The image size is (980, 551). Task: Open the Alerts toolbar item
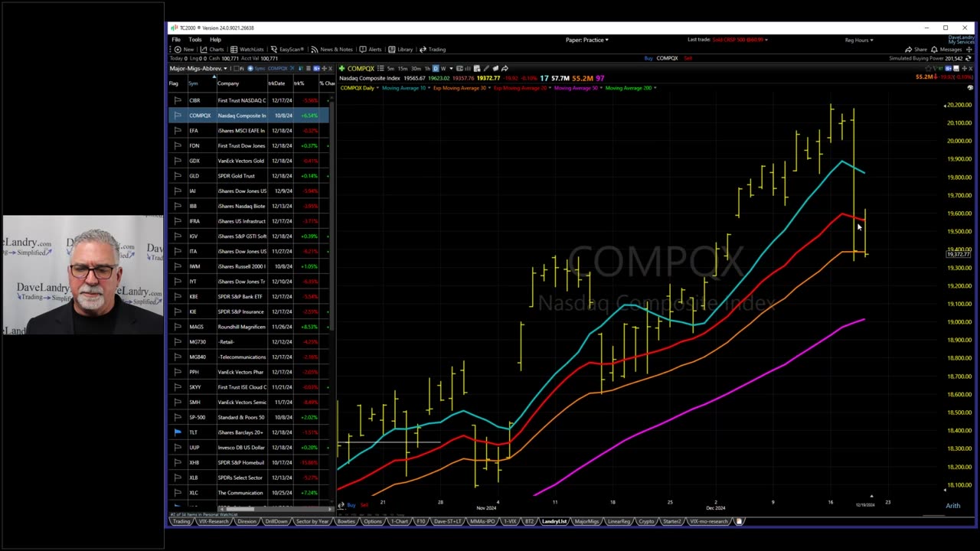tap(370, 50)
